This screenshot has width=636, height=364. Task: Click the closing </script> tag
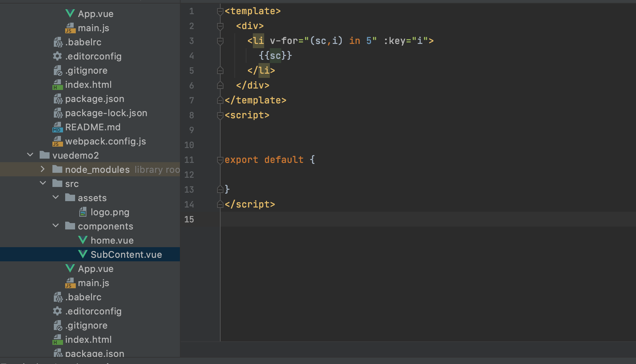[x=250, y=204]
